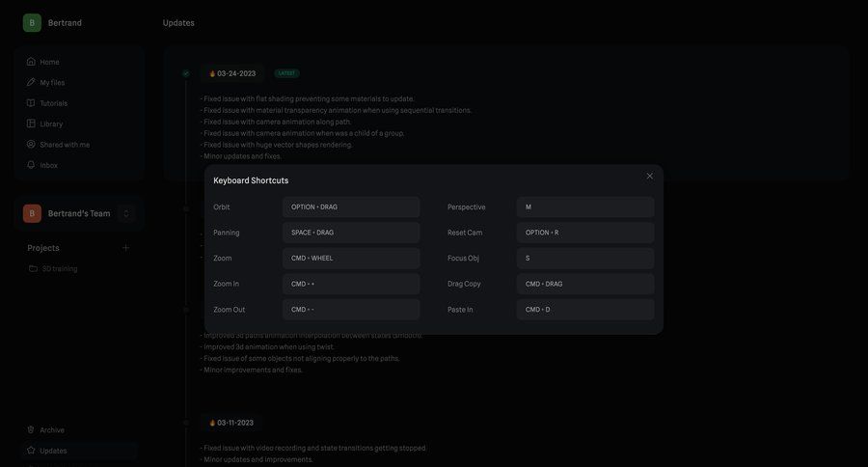Click the 3d animation using twist note
Screen dimensions: 868x467
(267, 346)
